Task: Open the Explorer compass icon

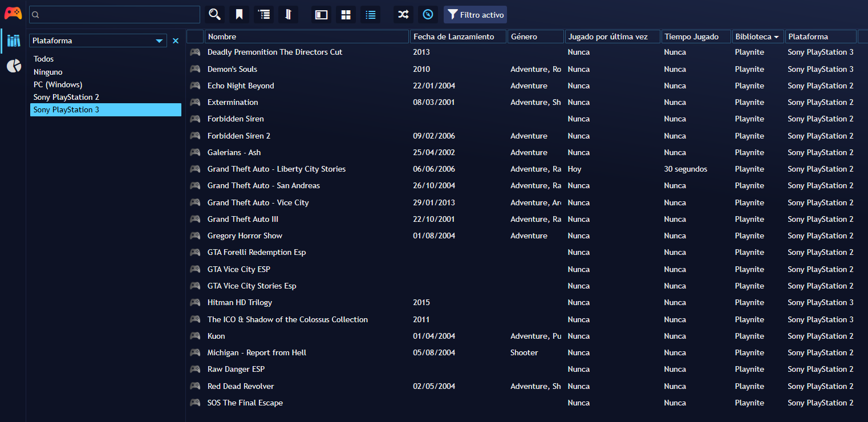Action: click(428, 15)
